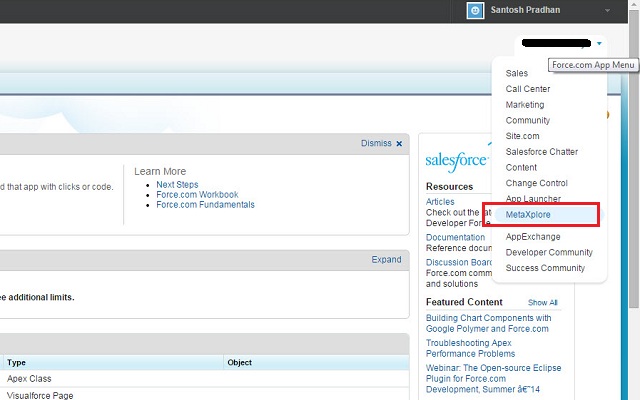Open the Documentation resource link
The image size is (640, 400).
(x=456, y=237)
